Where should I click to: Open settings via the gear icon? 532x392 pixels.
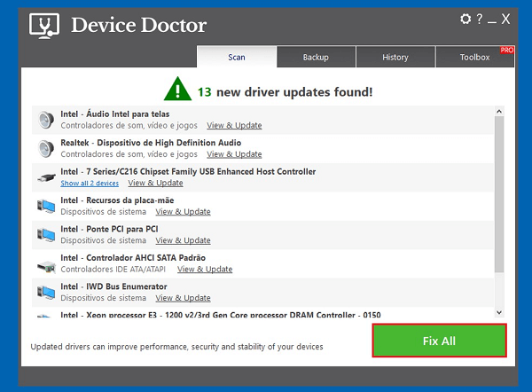pyautogui.click(x=465, y=19)
